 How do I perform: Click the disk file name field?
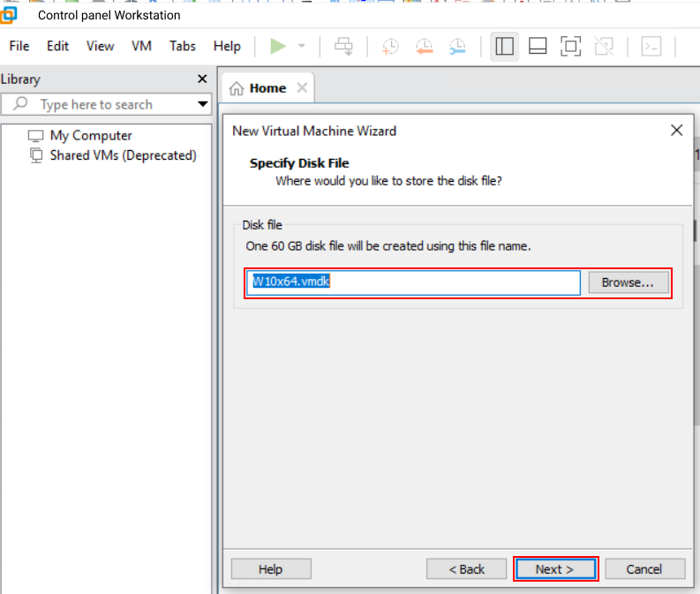point(413,282)
